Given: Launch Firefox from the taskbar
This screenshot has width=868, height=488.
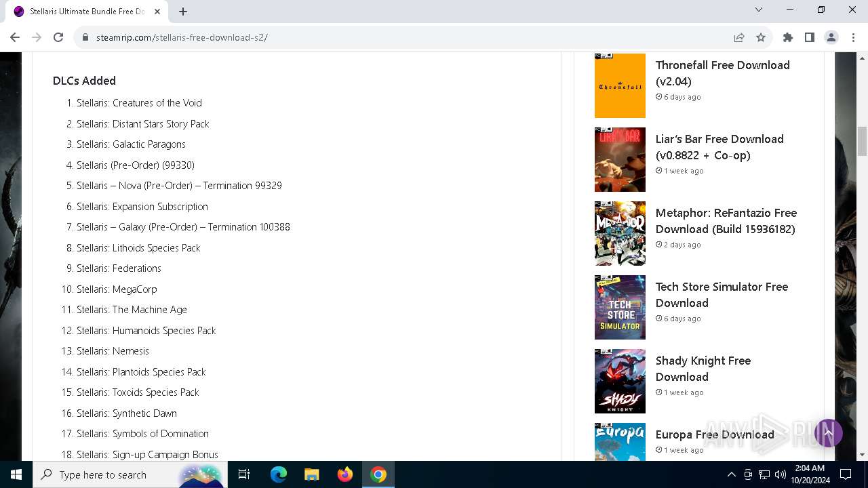Looking at the screenshot, I should 345,474.
